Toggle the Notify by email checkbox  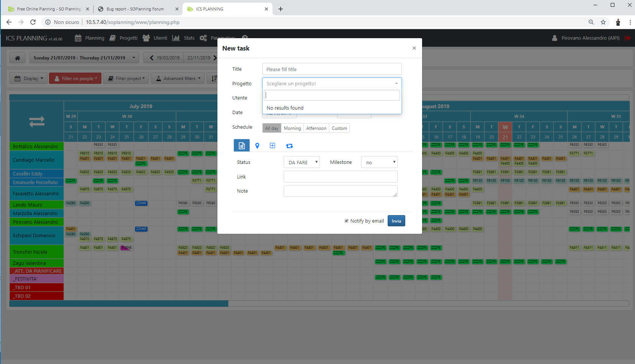[x=346, y=221]
